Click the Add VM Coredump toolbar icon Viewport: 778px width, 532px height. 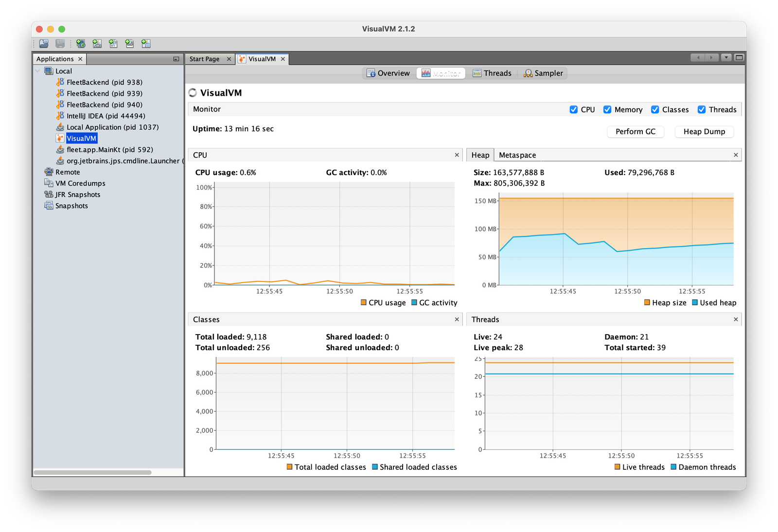click(x=113, y=44)
